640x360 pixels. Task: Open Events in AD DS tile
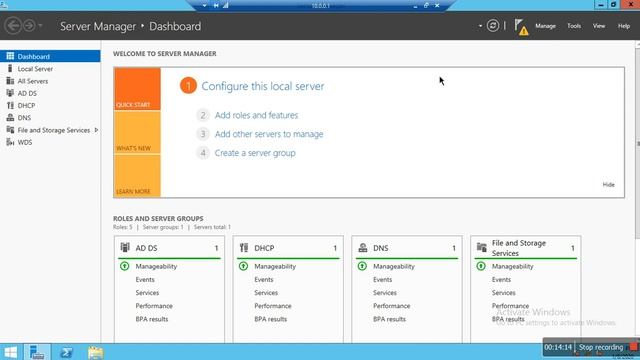[x=145, y=280]
